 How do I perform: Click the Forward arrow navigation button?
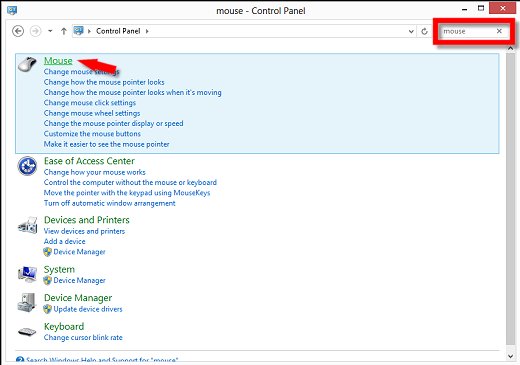click(36, 31)
